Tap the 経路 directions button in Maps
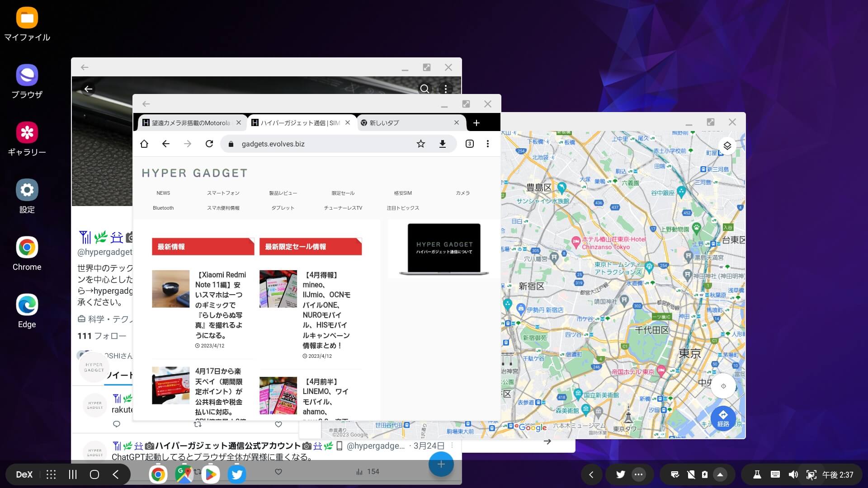This screenshot has width=868, height=488. pyautogui.click(x=723, y=418)
